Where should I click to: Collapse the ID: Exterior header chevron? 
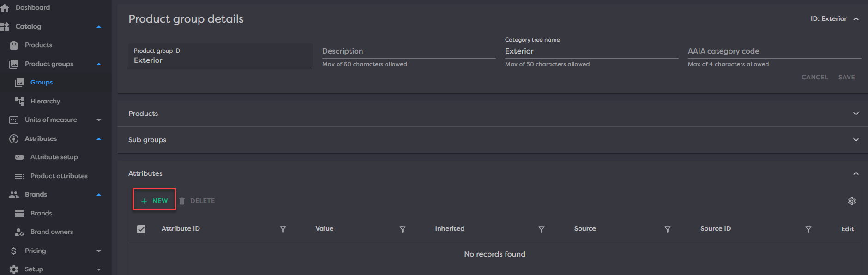coord(856,19)
